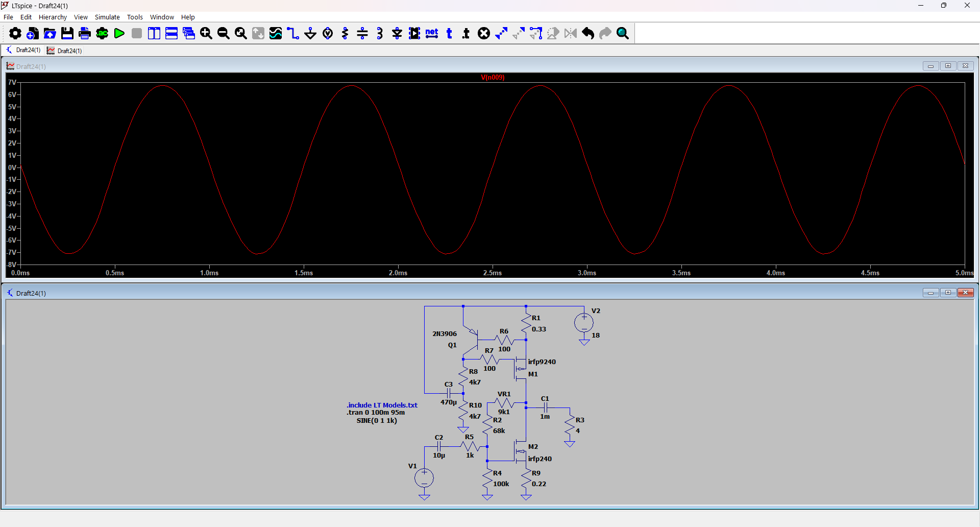The image size is (980, 527).
Task: Open the simulation command configuration icon
Action: point(102,34)
